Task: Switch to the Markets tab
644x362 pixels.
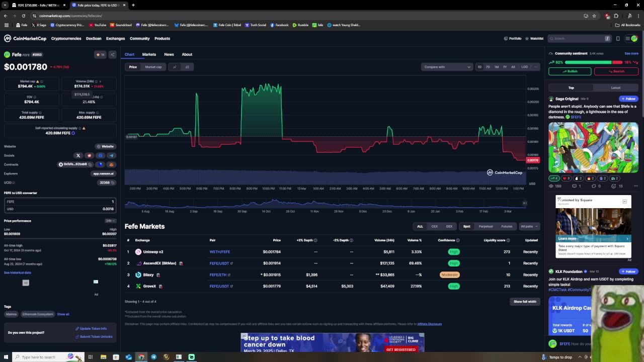Action: (149, 54)
